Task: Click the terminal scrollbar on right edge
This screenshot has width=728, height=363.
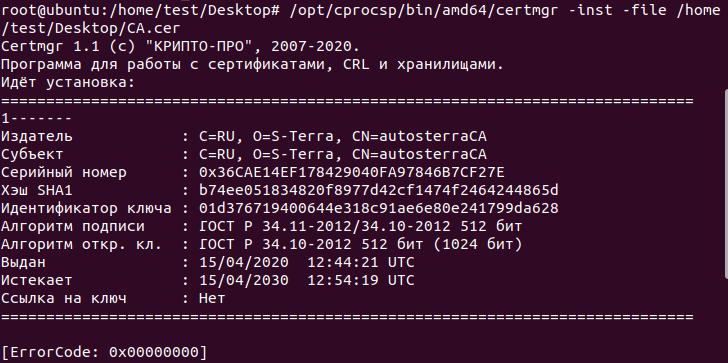Action: point(726,183)
